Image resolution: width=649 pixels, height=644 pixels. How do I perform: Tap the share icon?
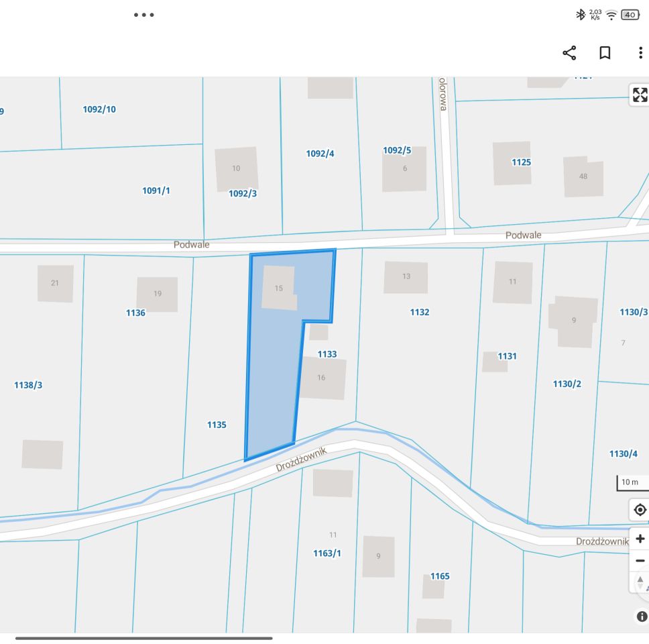[569, 53]
